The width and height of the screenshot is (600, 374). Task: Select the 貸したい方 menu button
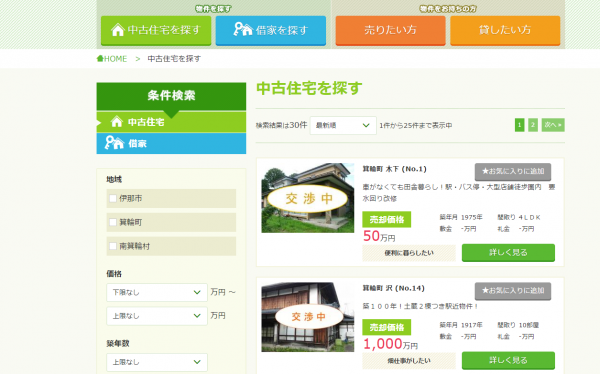pos(505,30)
